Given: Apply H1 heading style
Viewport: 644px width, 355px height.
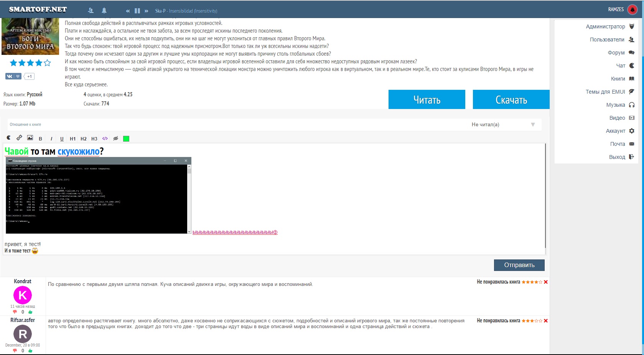Looking at the screenshot, I should [x=73, y=139].
